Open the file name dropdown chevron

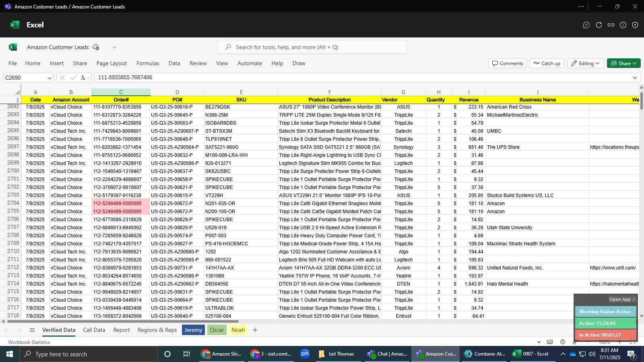[x=114, y=47]
